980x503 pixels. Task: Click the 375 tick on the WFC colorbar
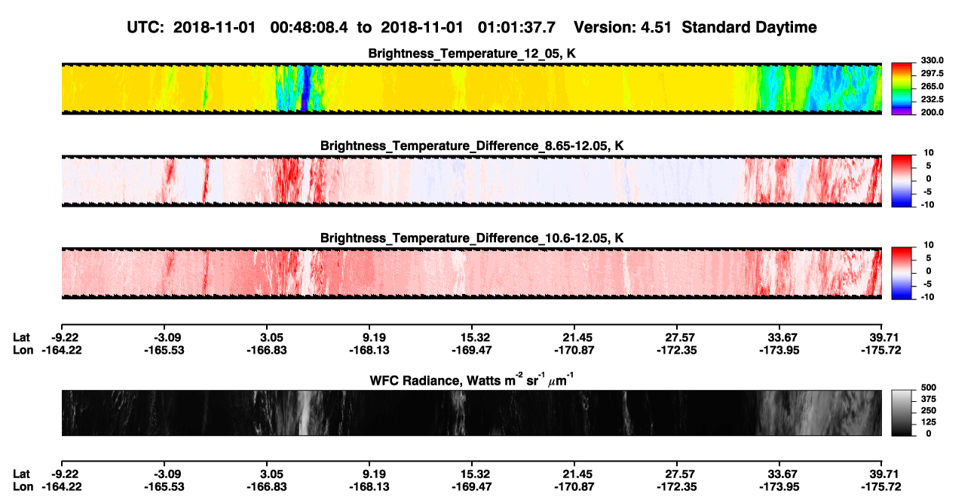point(928,399)
